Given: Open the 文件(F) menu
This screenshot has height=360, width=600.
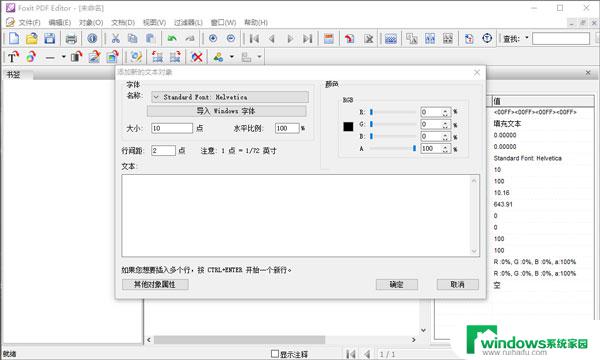Looking at the screenshot, I should point(29,23).
